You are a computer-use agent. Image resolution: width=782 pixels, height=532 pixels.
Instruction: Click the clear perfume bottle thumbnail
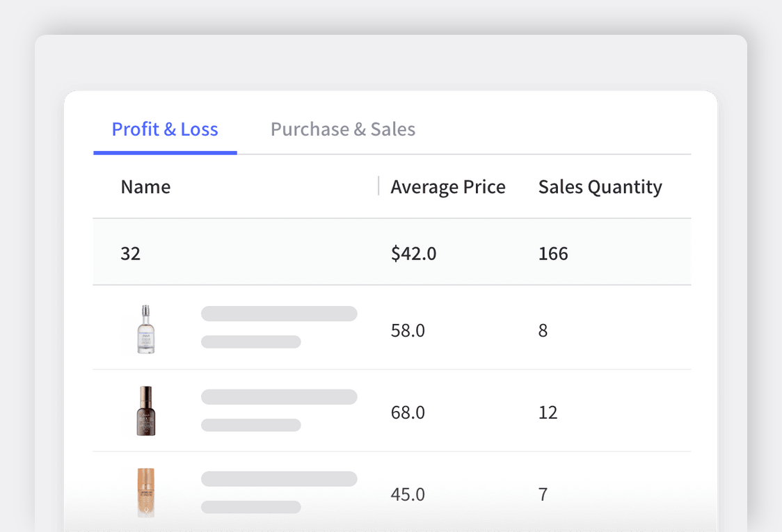145,329
